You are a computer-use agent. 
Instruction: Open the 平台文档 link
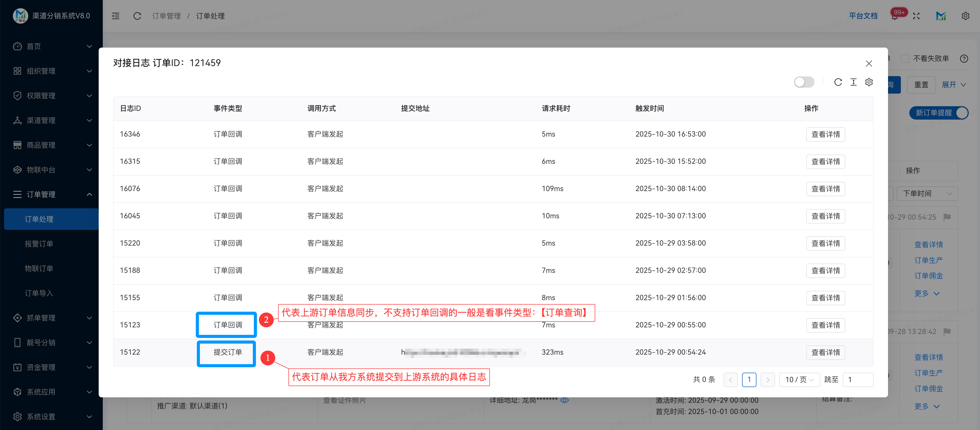[x=864, y=16]
